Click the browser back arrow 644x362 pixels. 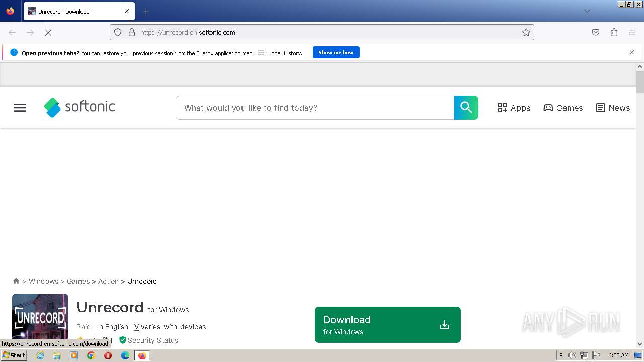(x=12, y=32)
